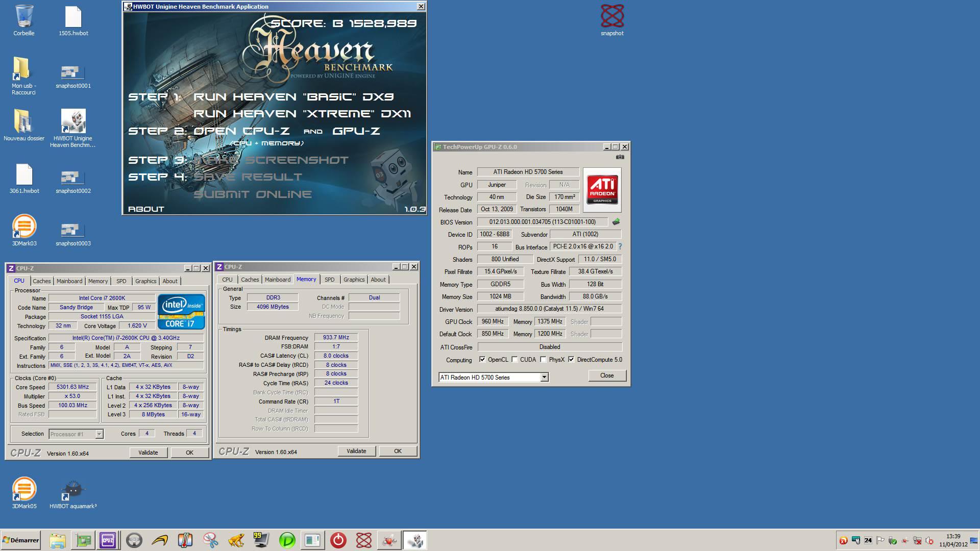
Task: Launch the 3DMark03 shortcut
Action: [24, 231]
